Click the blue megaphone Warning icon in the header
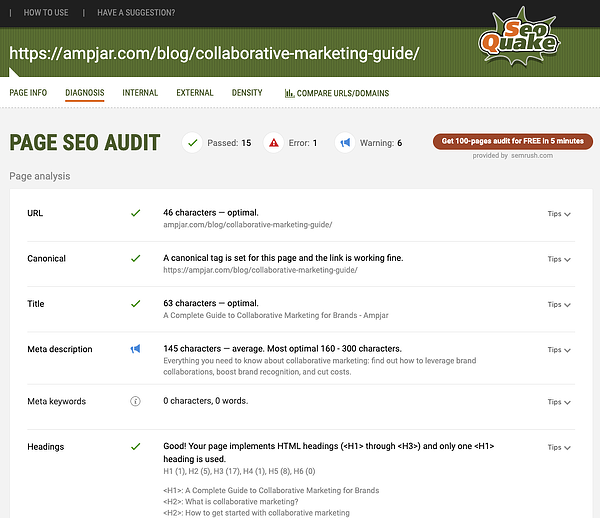Image resolution: width=600 pixels, height=518 pixels. click(345, 143)
